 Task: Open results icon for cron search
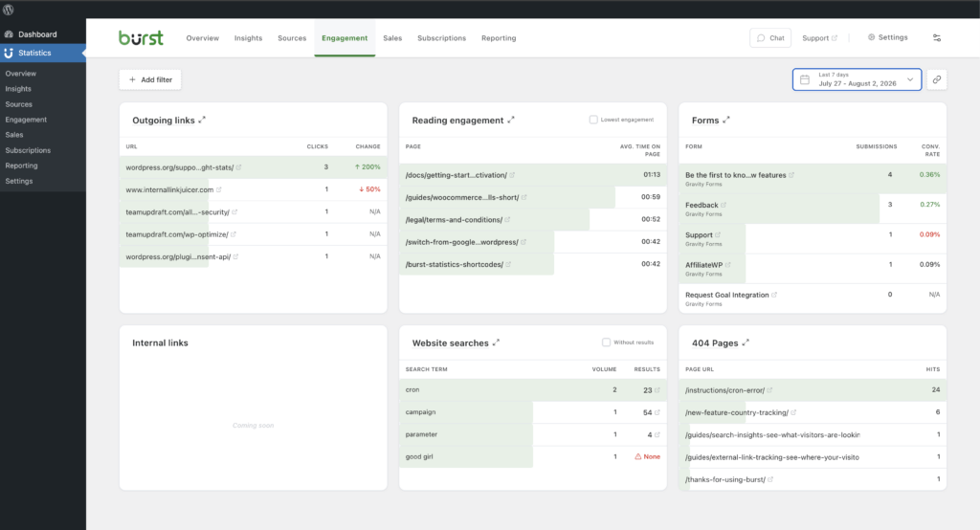click(x=657, y=390)
